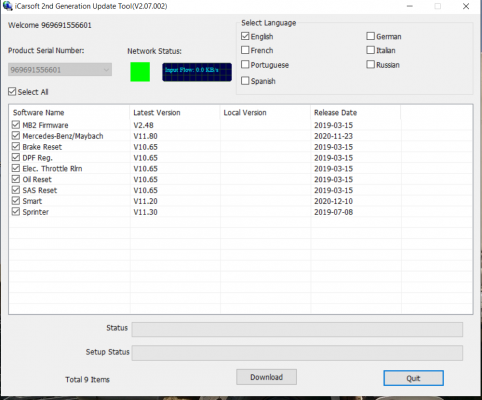
Task: Minimize the Update Tool window
Action: click(410, 6)
